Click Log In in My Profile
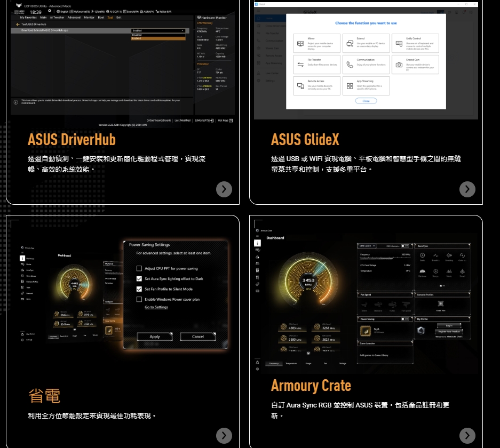Viewport: 500px width, 448px height. click(x=449, y=326)
